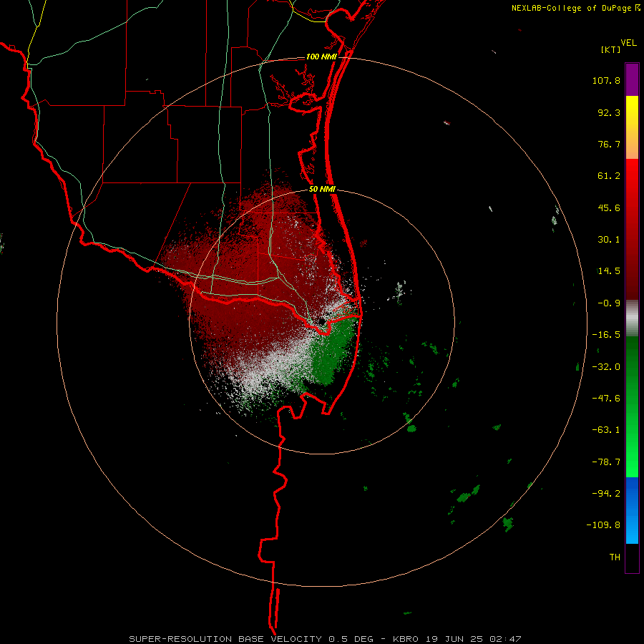Pick the gray band near -0.9
The width and height of the screenshot is (644, 644).
[632, 318]
